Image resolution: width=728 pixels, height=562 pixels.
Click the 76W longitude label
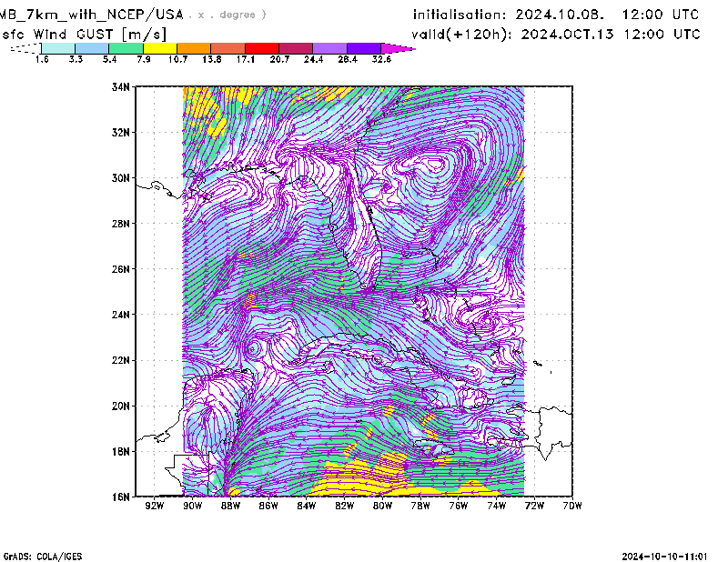[x=459, y=506]
